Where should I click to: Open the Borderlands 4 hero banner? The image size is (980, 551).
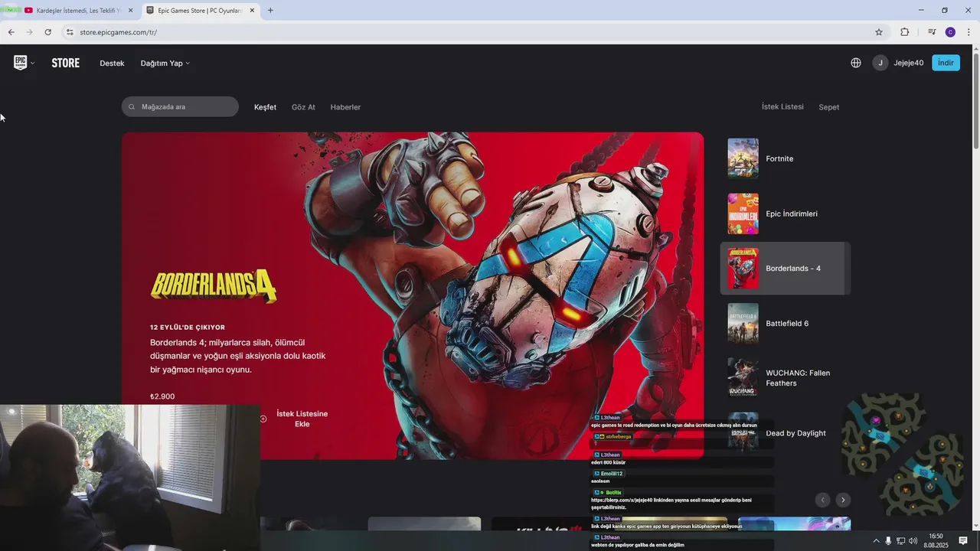tap(413, 295)
